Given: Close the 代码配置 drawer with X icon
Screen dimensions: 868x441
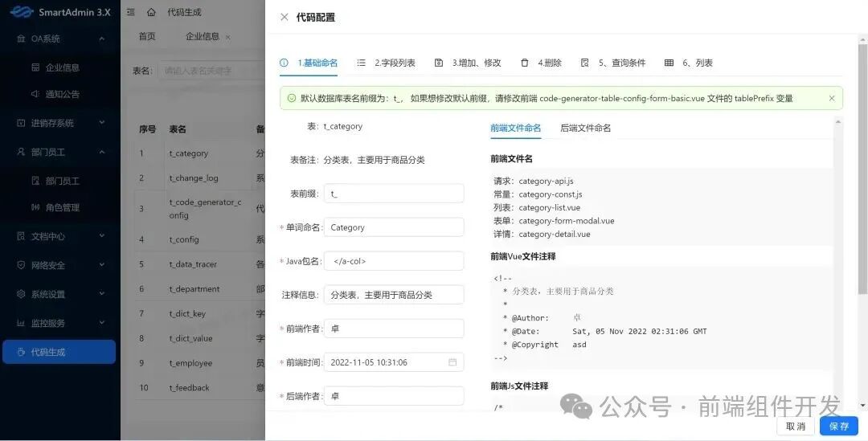Looking at the screenshot, I should pos(285,17).
